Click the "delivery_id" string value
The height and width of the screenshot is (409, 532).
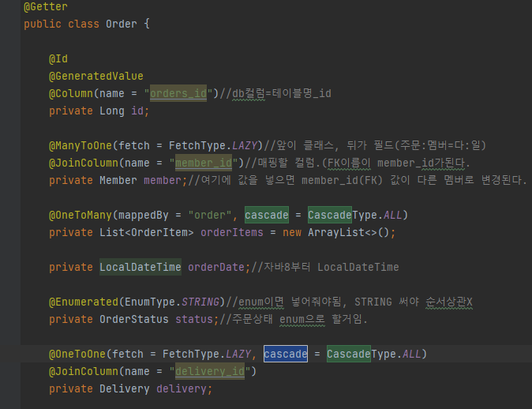point(210,371)
